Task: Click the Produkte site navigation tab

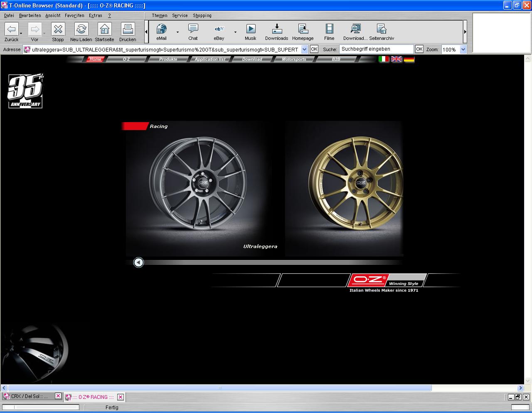Action: point(168,59)
